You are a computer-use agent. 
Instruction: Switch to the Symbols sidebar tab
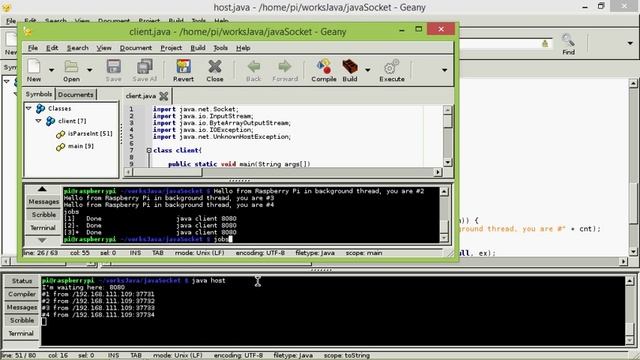click(39, 94)
